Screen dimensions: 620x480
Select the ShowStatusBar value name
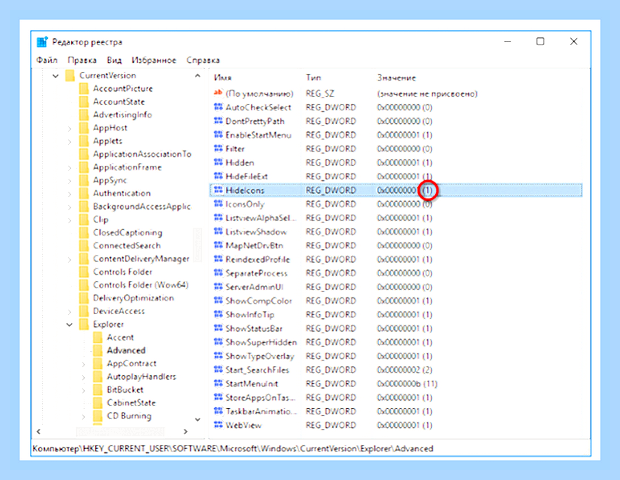pos(254,329)
